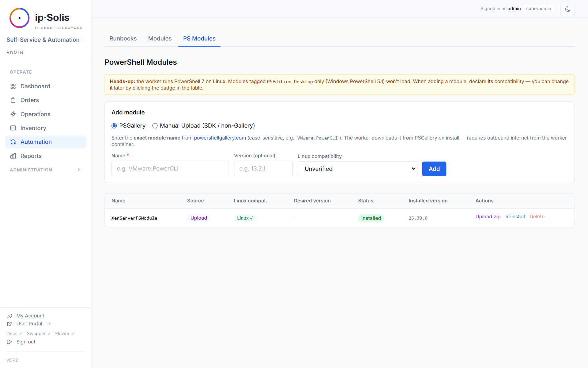This screenshot has width=588, height=368.
Task: Switch to the Runbooks tab
Action: point(123,39)
